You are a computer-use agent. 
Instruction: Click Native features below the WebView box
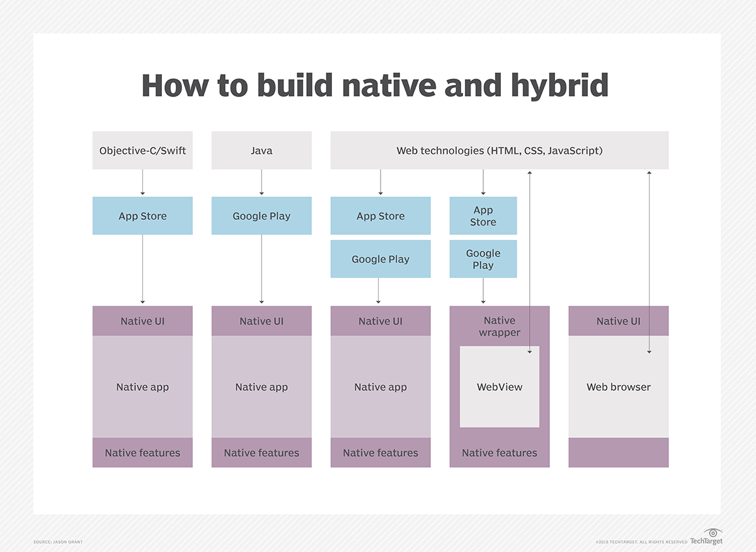pos(499,453)
